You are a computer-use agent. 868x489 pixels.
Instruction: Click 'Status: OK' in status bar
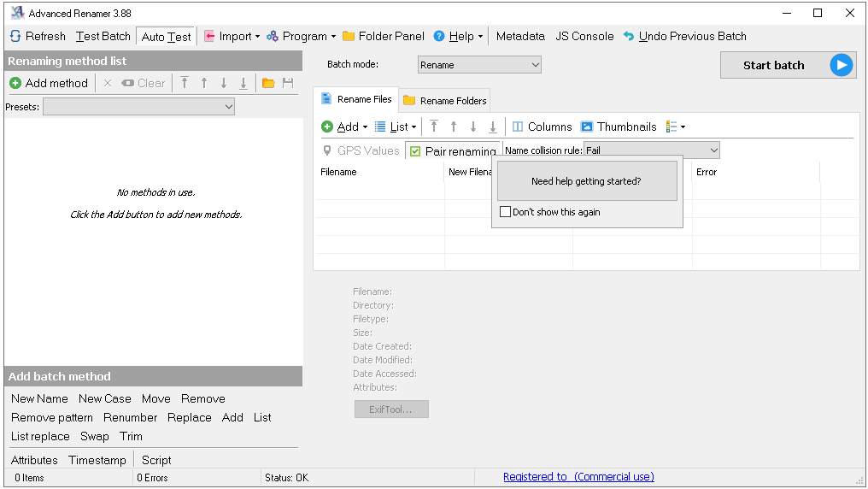pos(287,478)
